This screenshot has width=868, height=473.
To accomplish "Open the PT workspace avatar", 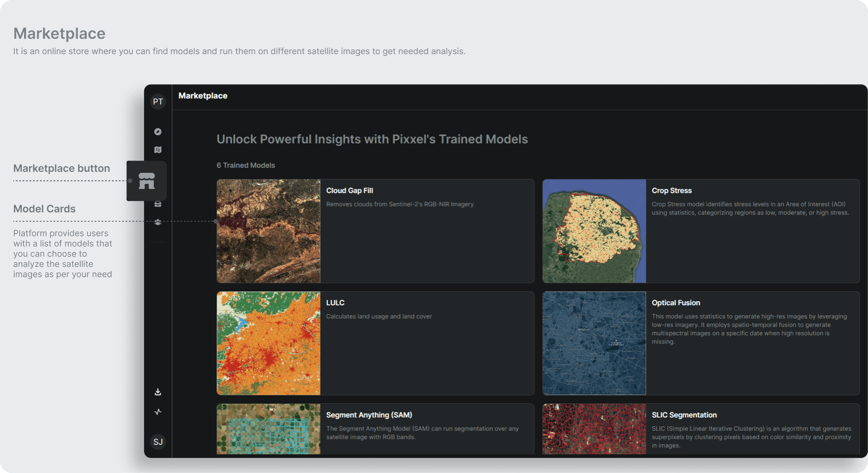I will tap(158, 101).
